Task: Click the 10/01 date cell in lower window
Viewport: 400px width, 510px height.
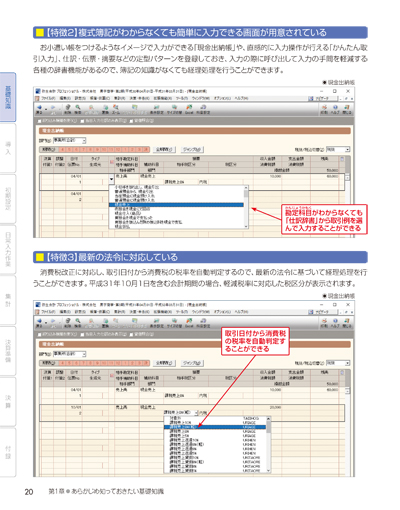Action: (76, 407)
